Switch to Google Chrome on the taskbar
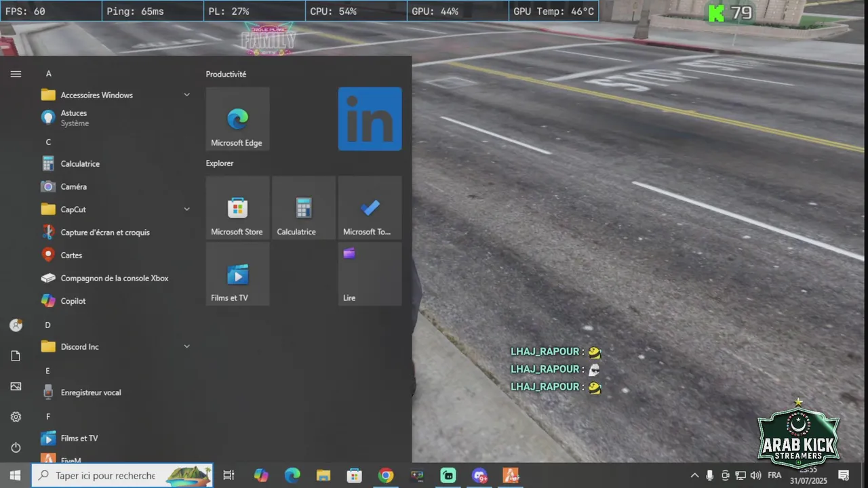 pyautogui.click(x=386, y=475)
